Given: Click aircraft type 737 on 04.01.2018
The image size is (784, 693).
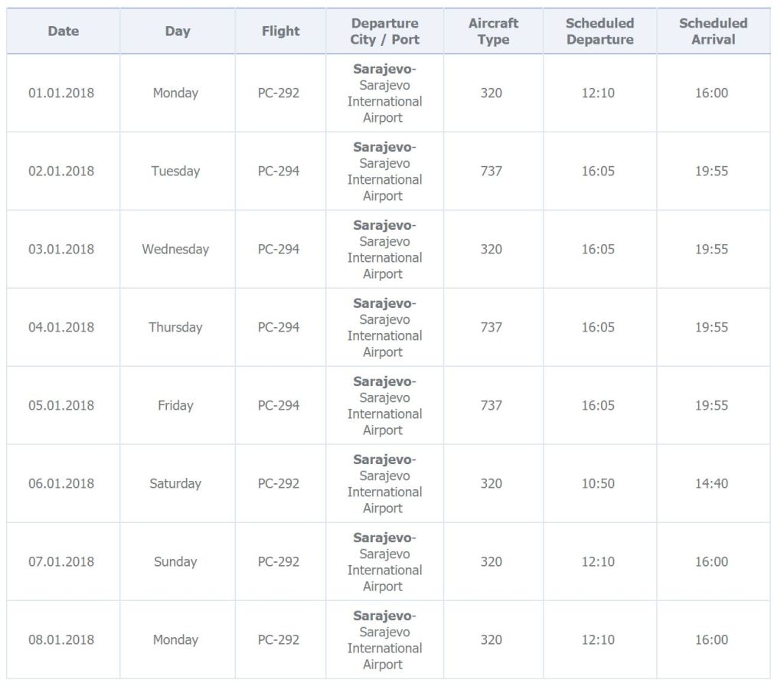Looking at the screenshot, I should click(x=492, y=328).
